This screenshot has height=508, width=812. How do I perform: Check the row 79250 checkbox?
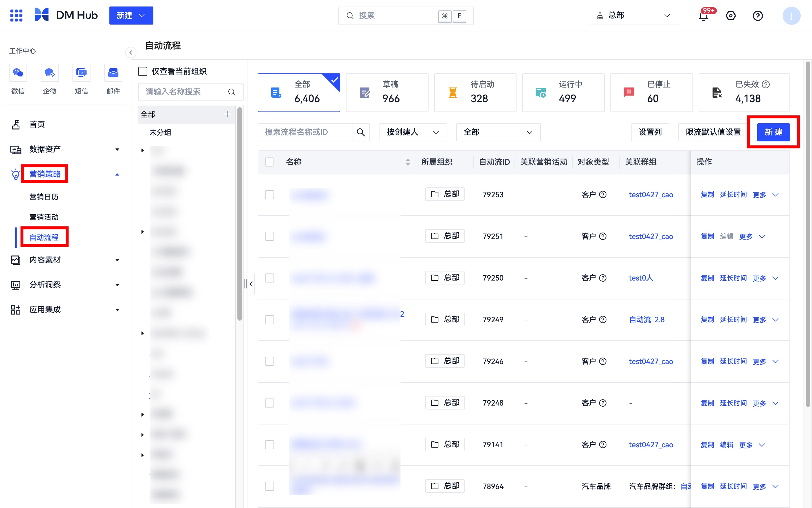click(x=270, y=278)
